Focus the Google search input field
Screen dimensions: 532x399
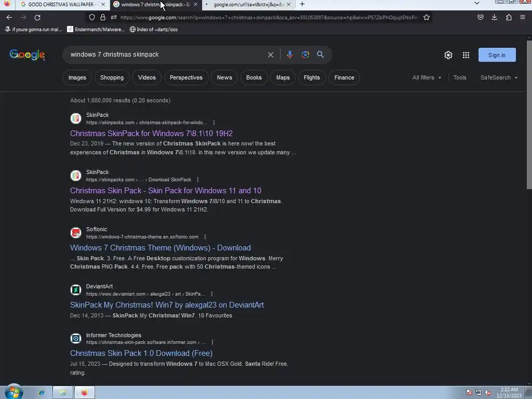point(166,55)
